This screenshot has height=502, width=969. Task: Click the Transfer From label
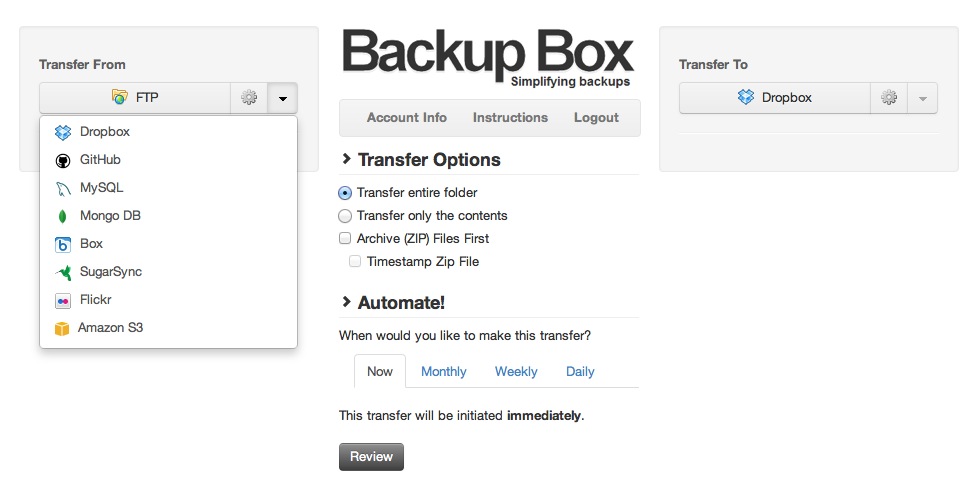pos(82,64)
